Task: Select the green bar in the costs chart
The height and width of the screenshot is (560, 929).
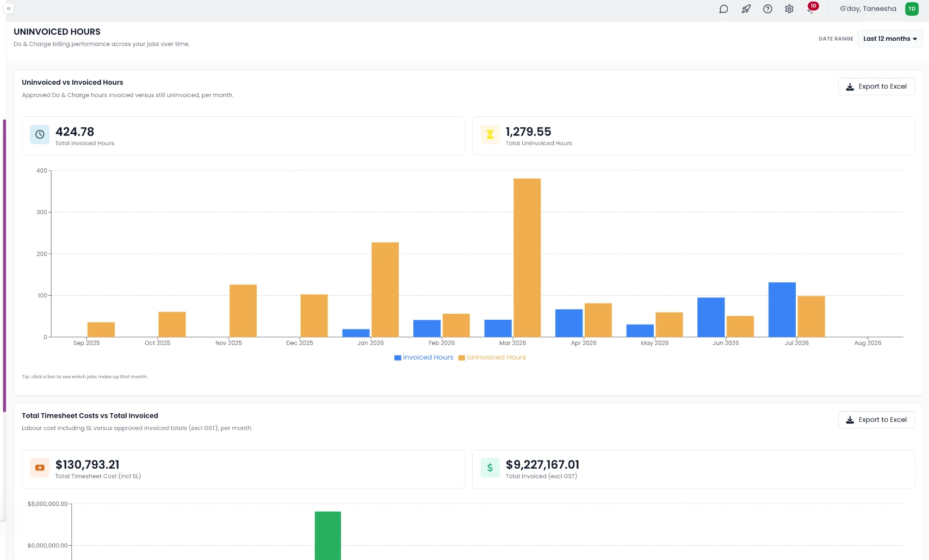Action: pos(328,536)
